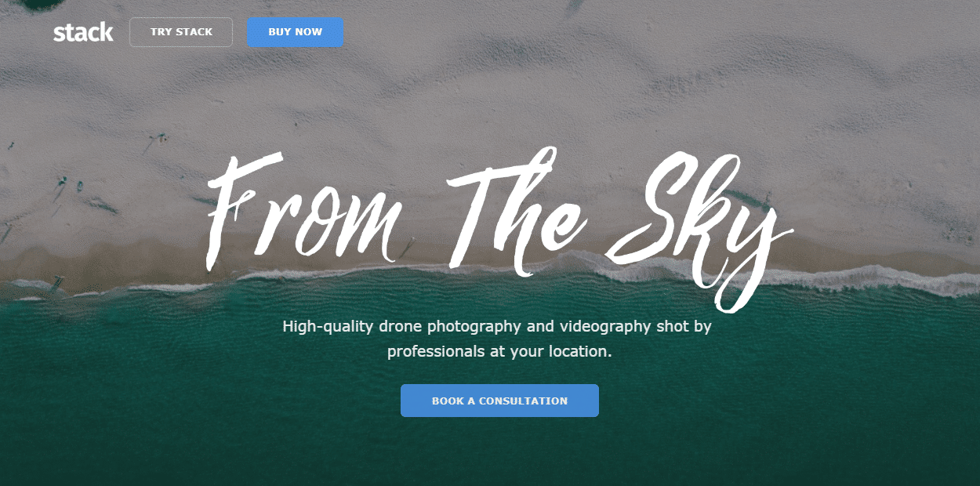Click the word "professionals" in the tagline
This screenshot has height=486, width=980.
point(436,351)
